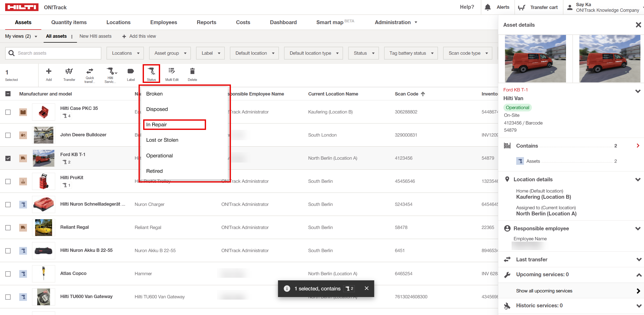Click Show all upcoming services

pyautogui.click(x=544, y=291)
